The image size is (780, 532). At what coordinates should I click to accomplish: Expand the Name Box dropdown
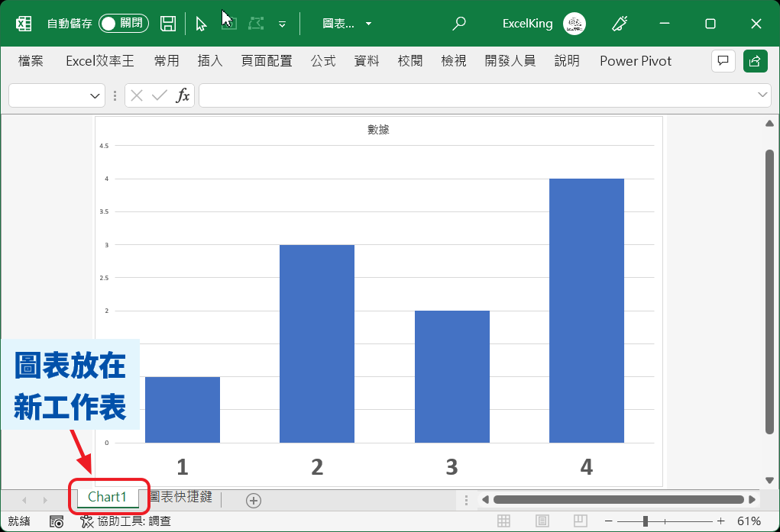[95, 95]
